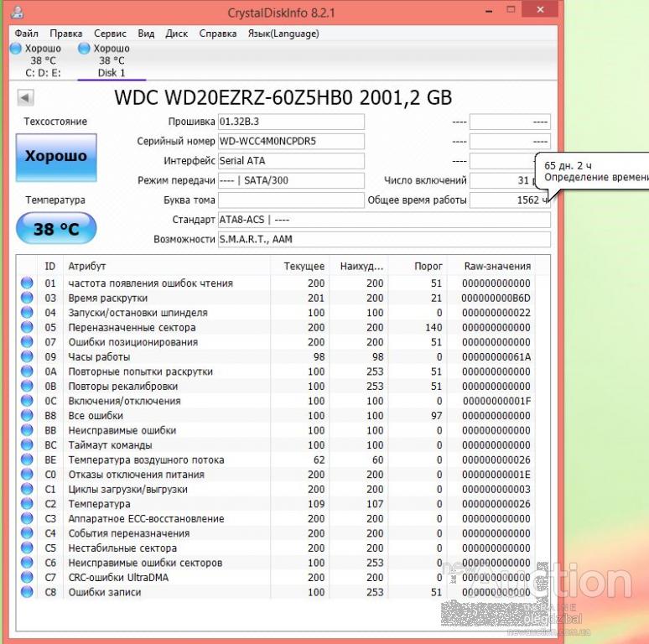Open the Файл menu

coord(26,34)
